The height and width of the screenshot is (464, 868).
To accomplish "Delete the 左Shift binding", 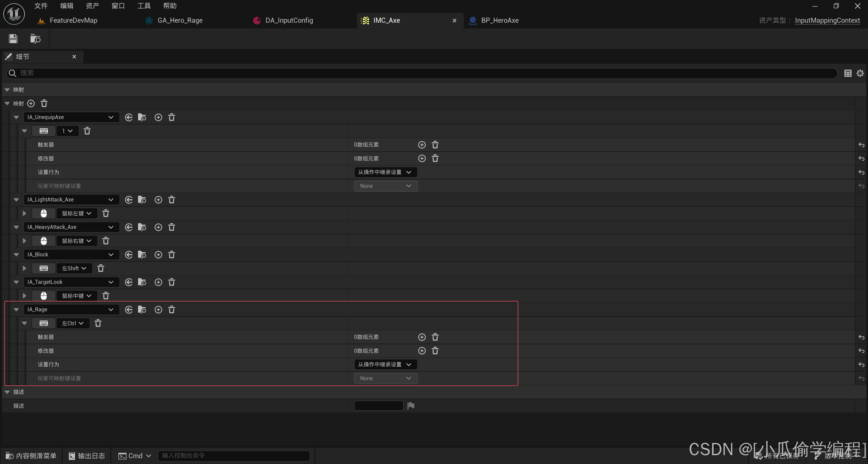I will pos(101,268).
